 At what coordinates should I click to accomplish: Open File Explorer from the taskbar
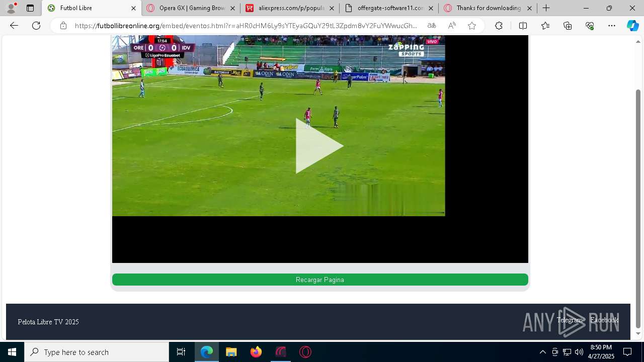pyautogui.click(x=231, y=352)
